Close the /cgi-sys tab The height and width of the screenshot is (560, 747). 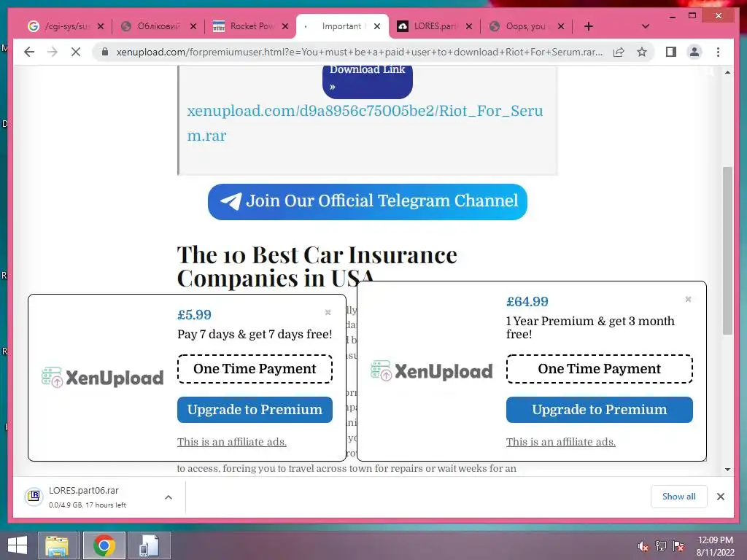click(101, 26)
